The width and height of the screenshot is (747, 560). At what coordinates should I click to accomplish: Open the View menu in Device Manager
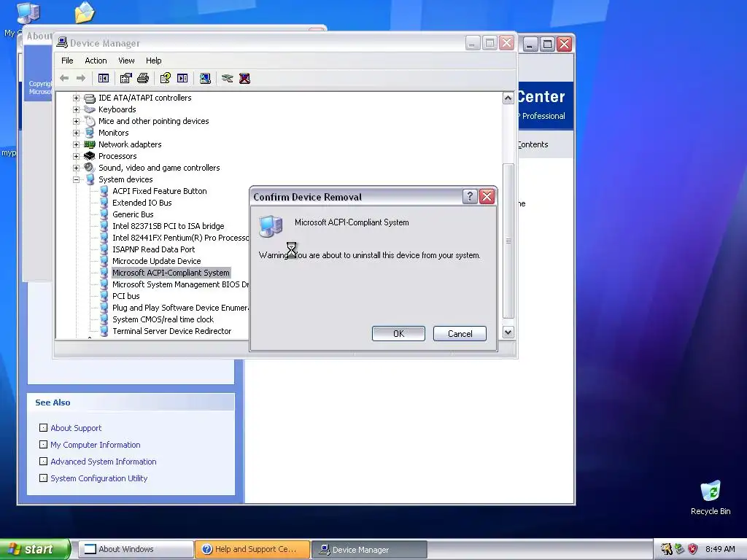point(126,61)
